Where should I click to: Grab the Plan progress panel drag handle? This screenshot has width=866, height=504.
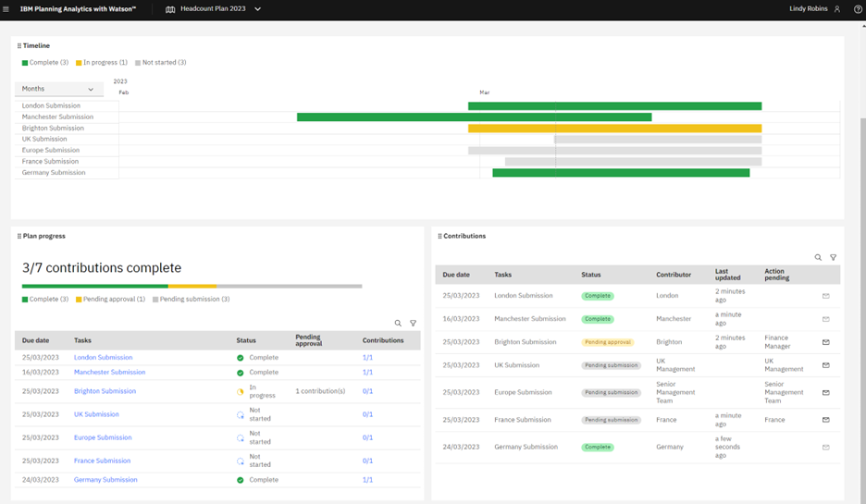pyautogui.click(x=19, y=236)
